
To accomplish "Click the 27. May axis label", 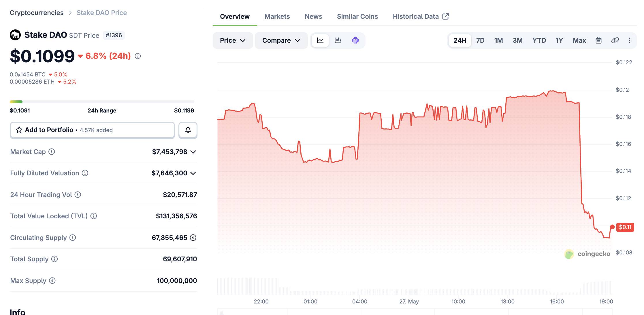I will [x=409, y=301].
